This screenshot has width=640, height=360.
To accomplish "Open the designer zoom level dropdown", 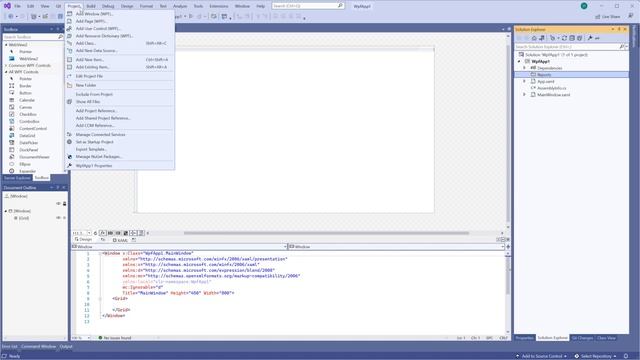I will tap(89, 233).
